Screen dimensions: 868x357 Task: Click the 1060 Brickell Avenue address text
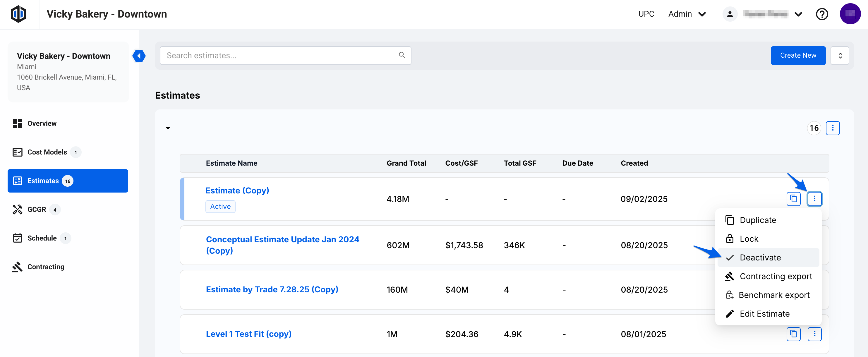tap(67, 82)
